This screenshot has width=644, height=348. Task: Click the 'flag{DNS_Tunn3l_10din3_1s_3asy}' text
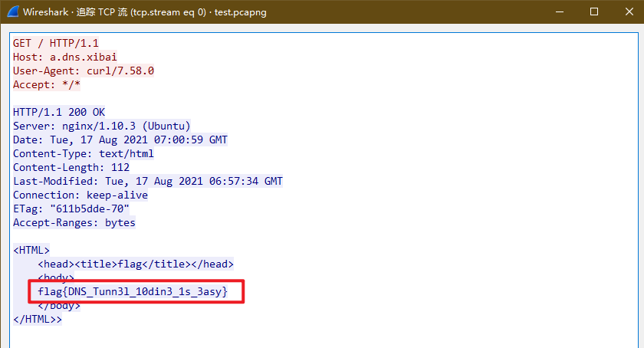point(133,292)
